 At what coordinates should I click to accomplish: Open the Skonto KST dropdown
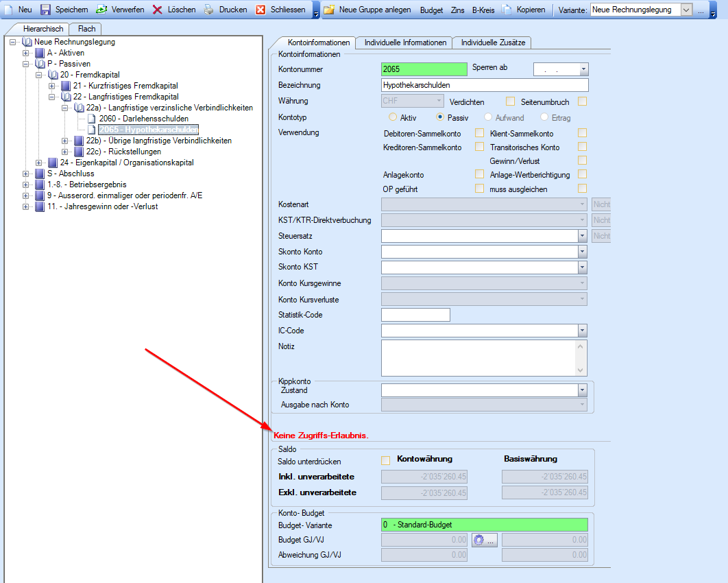[x=582, y=267]
